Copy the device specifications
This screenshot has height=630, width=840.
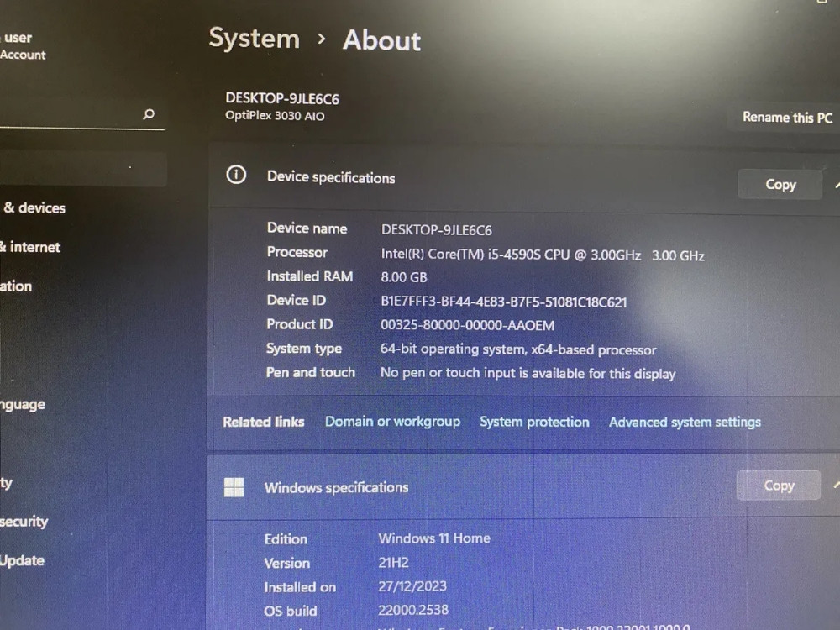click(780, 184)
